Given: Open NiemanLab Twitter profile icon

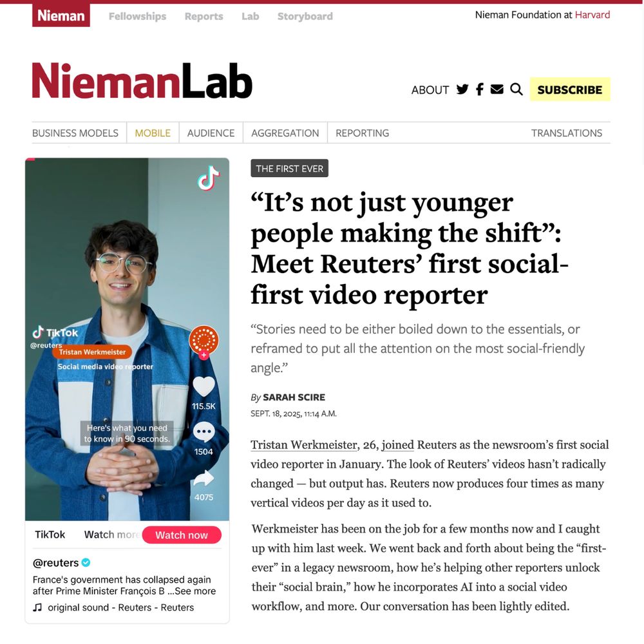Looking at the screenshot, I should click(x=462, y=89).
